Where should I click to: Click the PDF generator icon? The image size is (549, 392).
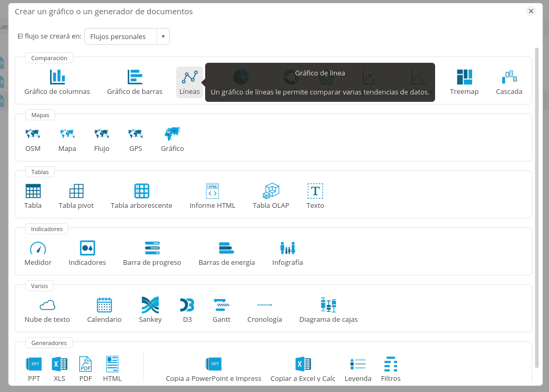point(85,365)
